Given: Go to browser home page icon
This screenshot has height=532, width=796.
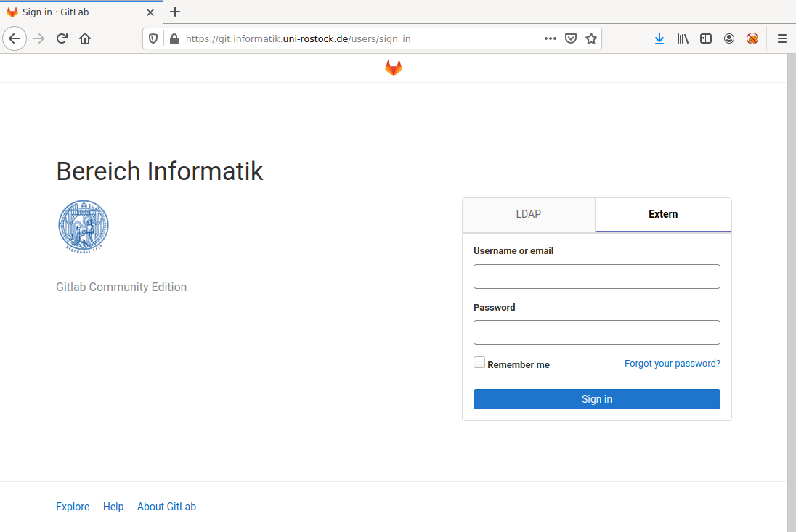Looking at the screenshot, I should pyautogui.click(x=85, y=38).
